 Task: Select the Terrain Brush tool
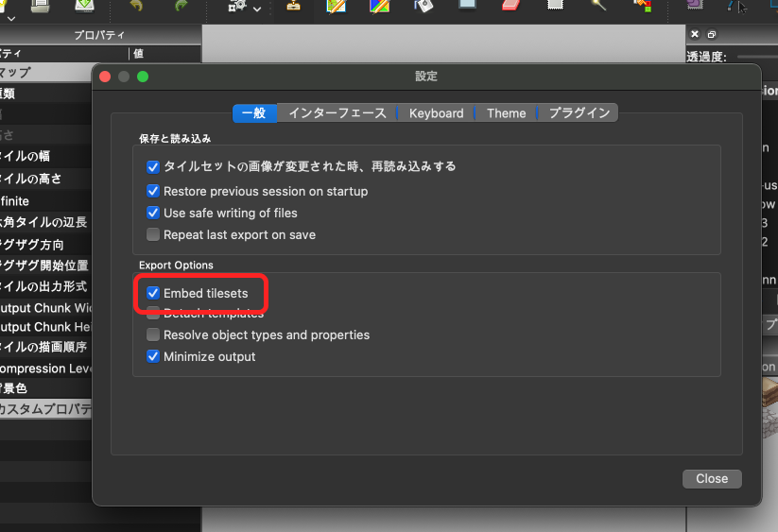[x=336, y=6]
